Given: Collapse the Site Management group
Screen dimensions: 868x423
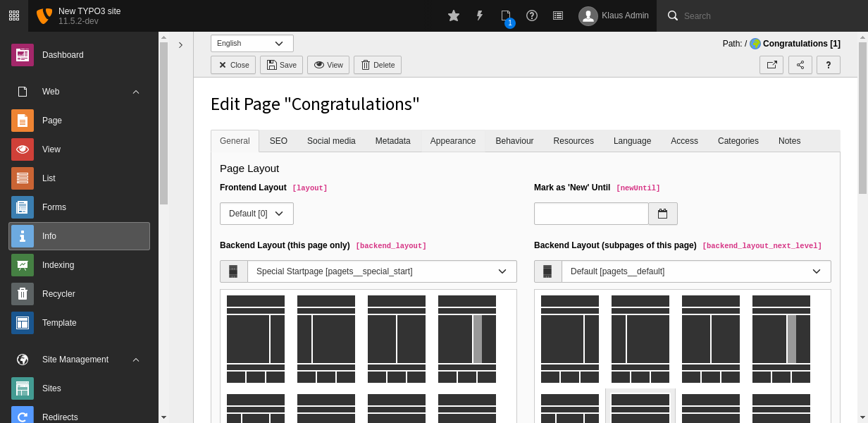Looking at the screenshot, I should point(136,360).
